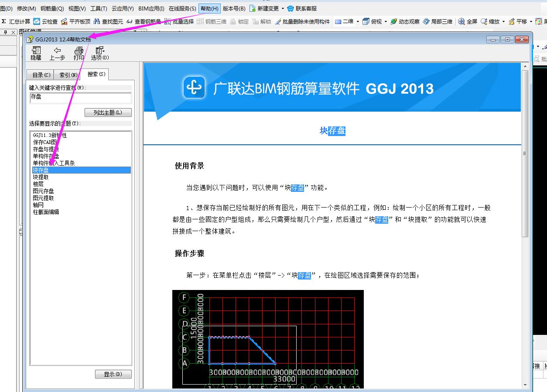Select topic 图元存盘
The image size is (547, 392).
click(43, 191)
